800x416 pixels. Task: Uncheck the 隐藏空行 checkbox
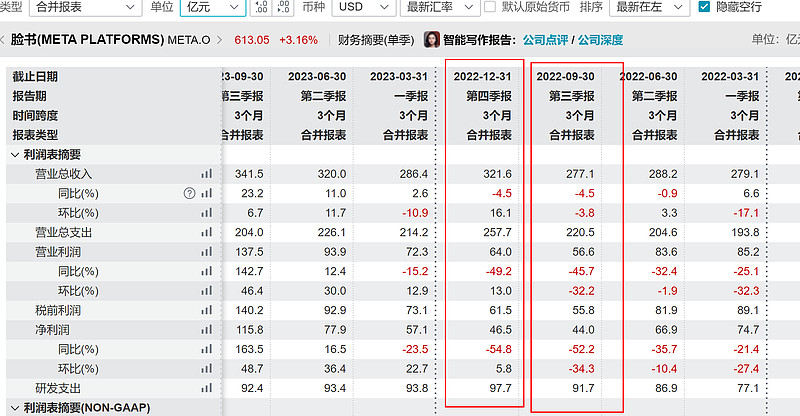pyautogui.click(x=704, y=7)
